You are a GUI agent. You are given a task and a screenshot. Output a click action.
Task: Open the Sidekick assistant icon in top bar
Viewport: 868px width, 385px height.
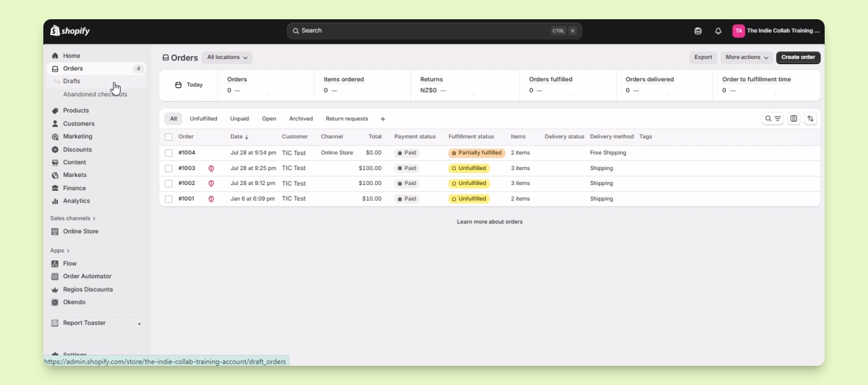point(698,31)
